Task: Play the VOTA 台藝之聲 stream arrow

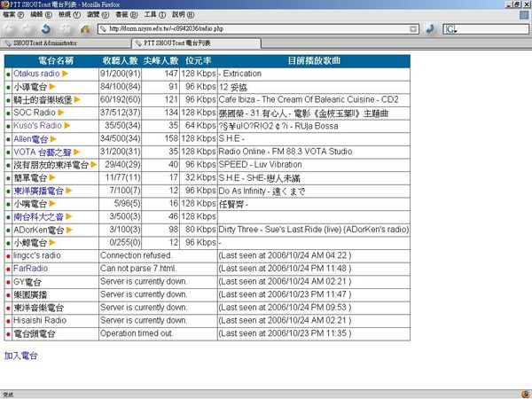Action: coord(76,152)
